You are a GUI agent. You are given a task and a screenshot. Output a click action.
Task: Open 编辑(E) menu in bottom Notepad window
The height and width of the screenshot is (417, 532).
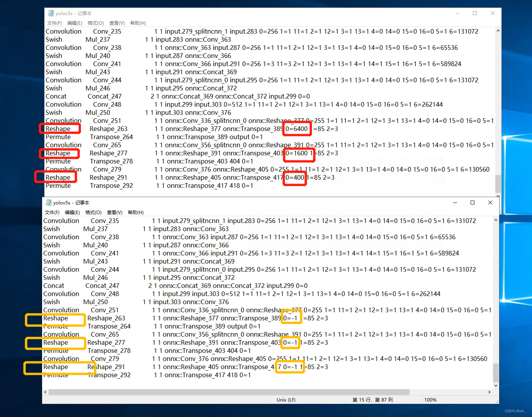coord(72,213)
